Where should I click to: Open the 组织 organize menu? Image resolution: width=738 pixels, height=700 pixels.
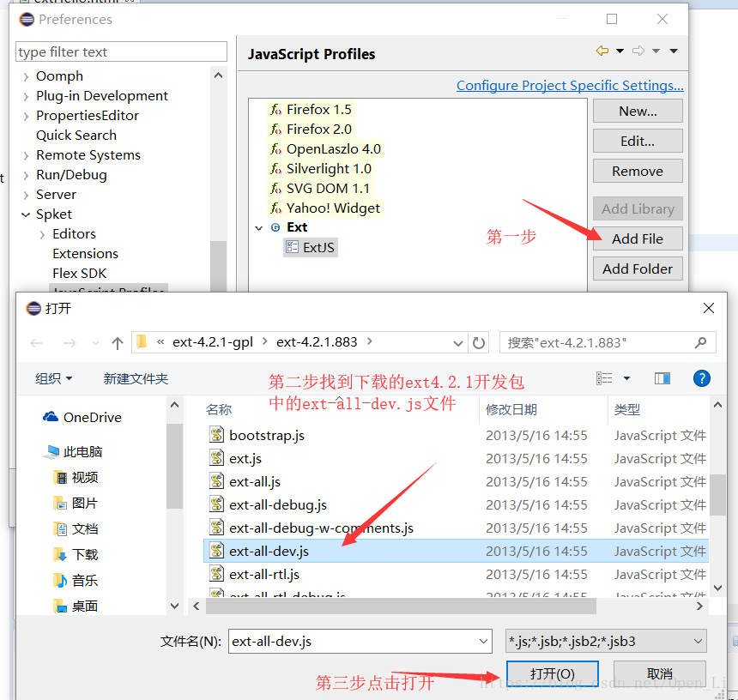pyautogui.click(x=54, y=378)
